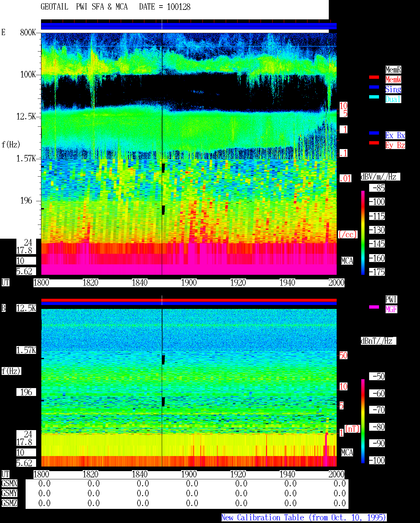Open the New Calibration Table link
420x523 pixels.
(x=304, y=518)
